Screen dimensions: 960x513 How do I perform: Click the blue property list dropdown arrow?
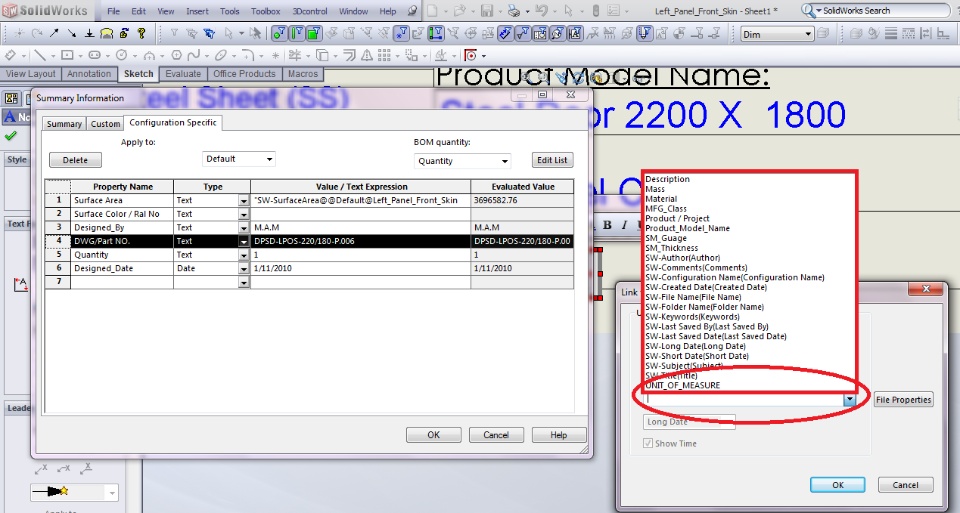[849, 400]
